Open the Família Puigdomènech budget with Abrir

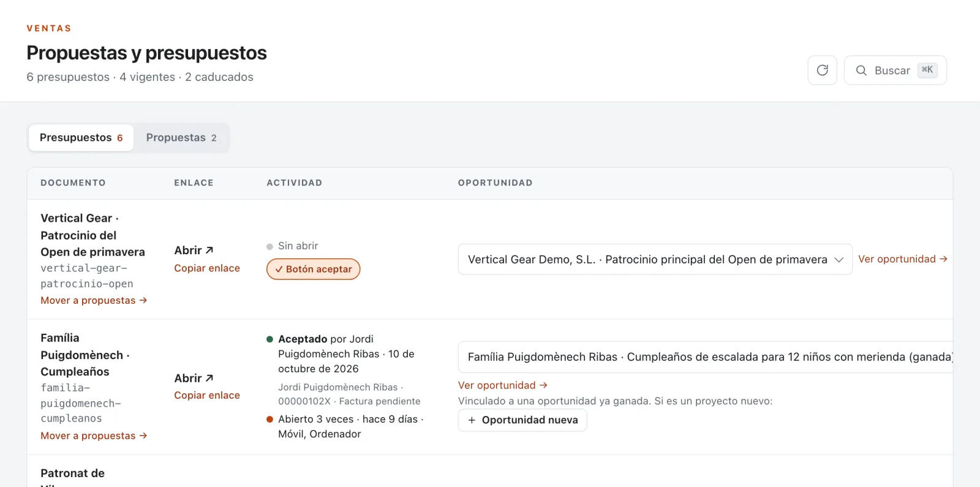point(194,379)
